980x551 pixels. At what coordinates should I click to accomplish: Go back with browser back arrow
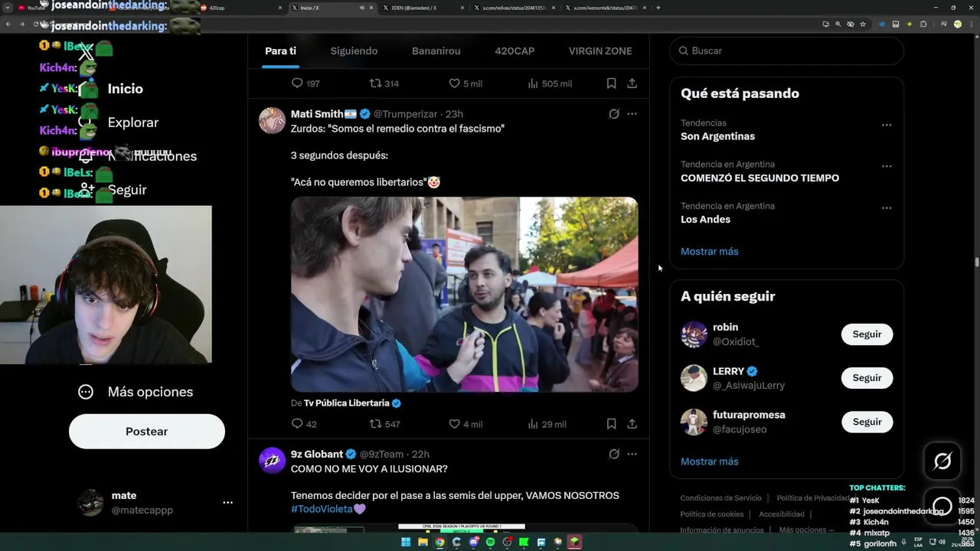pyautogui.click(x=8, y=24)
